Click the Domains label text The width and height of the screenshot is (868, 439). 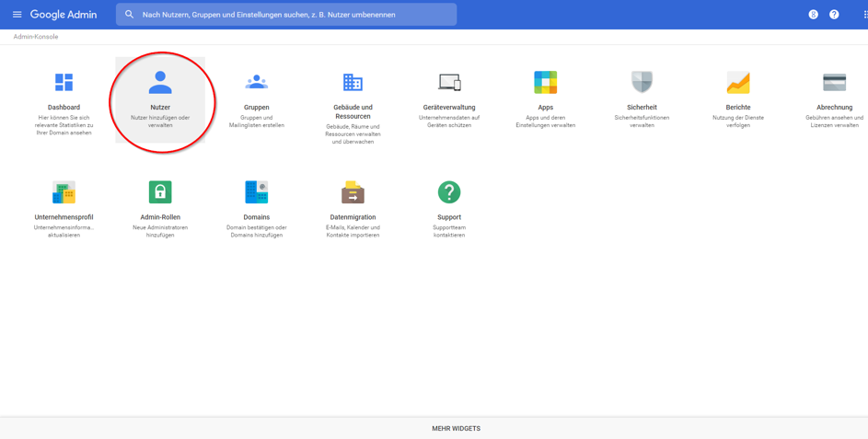[x=256, y=217]
